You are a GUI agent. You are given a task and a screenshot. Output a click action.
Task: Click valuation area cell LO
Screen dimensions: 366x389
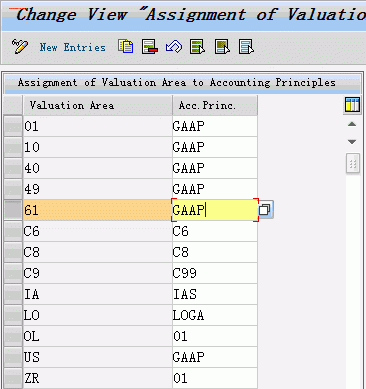[97, 315]
